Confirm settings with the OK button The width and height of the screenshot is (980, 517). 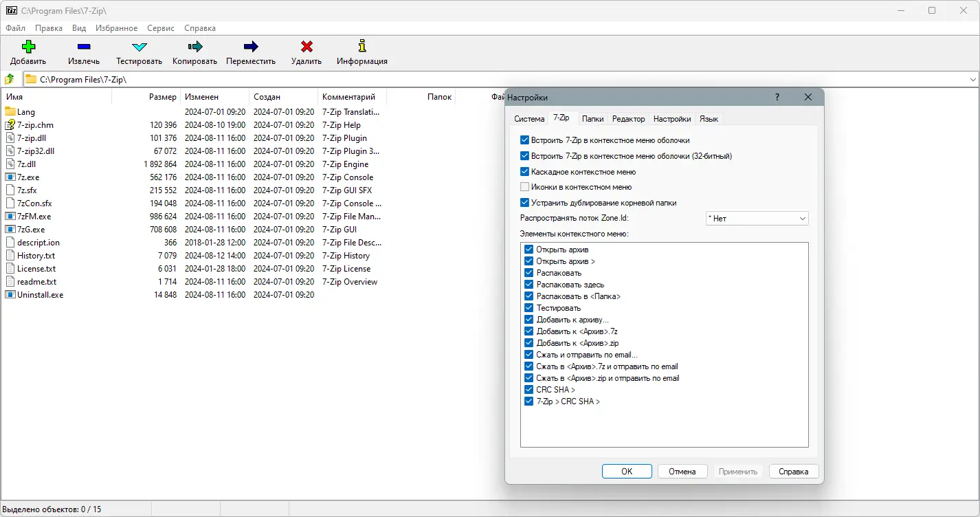627,472
